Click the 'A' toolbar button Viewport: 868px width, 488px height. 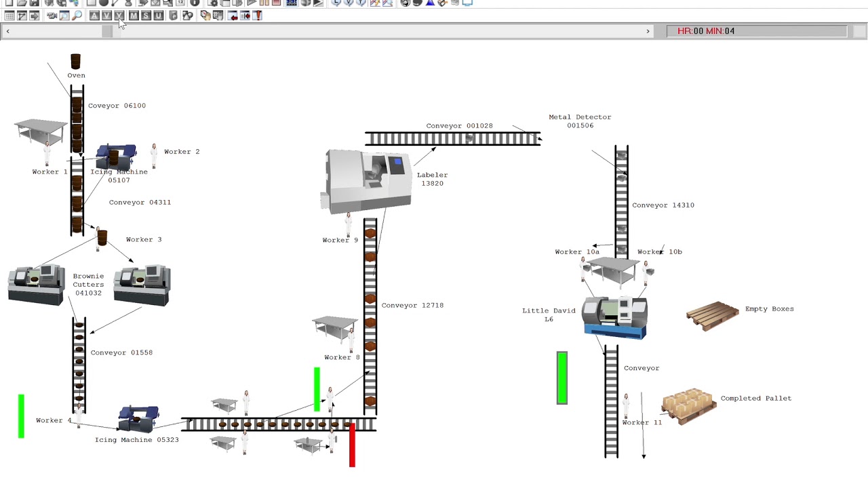94,16
